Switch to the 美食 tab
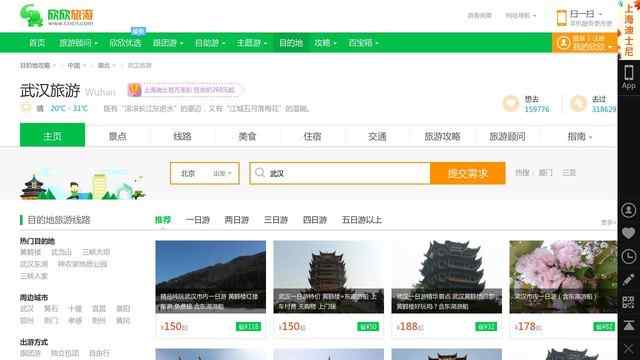The image size is (640, 360). 247,136
